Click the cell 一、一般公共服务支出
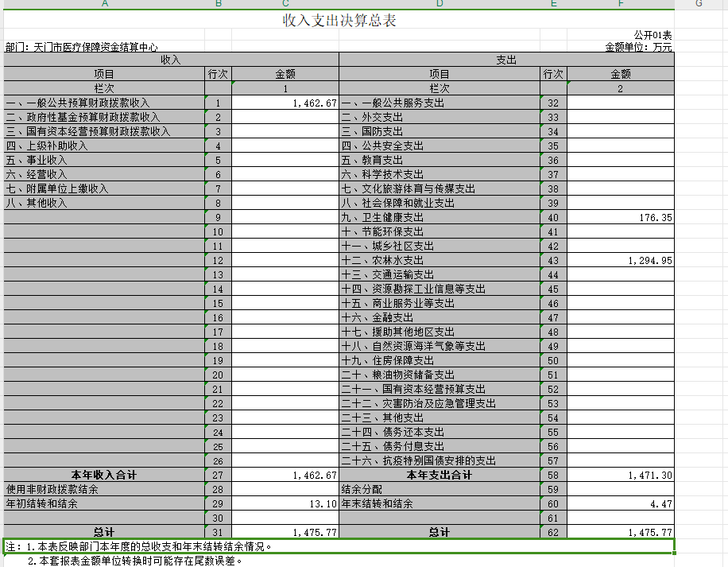 pyautogui.click(x=440, y=103)
